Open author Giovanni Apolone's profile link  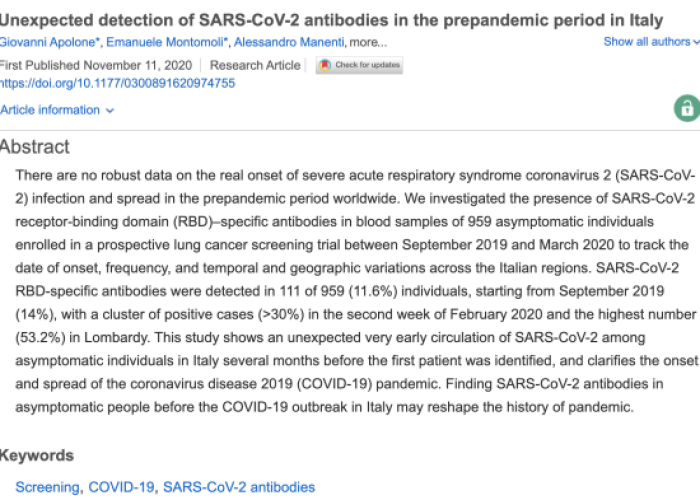pos(50,42)
